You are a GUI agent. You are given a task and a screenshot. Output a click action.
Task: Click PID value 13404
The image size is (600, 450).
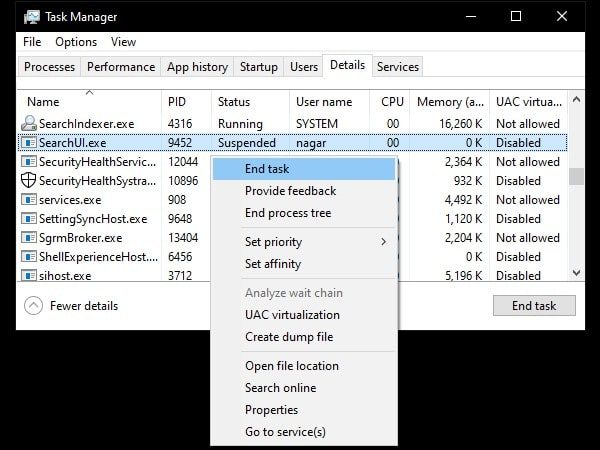point(183,238)
